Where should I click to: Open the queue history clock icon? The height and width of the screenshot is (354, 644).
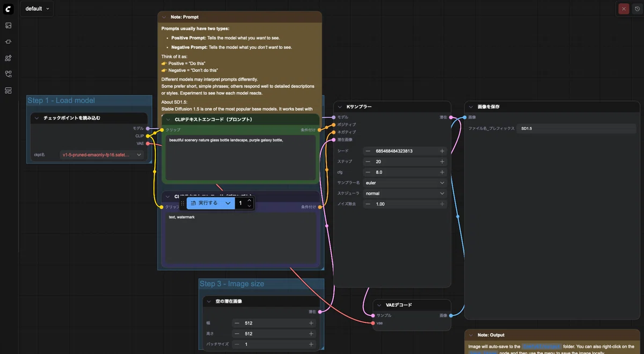click(637, 9)
